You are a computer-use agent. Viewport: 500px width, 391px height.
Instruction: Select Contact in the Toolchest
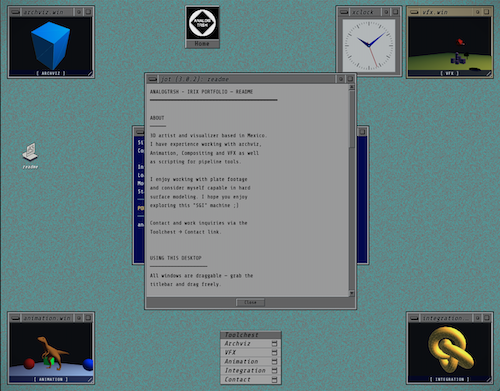coord(251,380)
